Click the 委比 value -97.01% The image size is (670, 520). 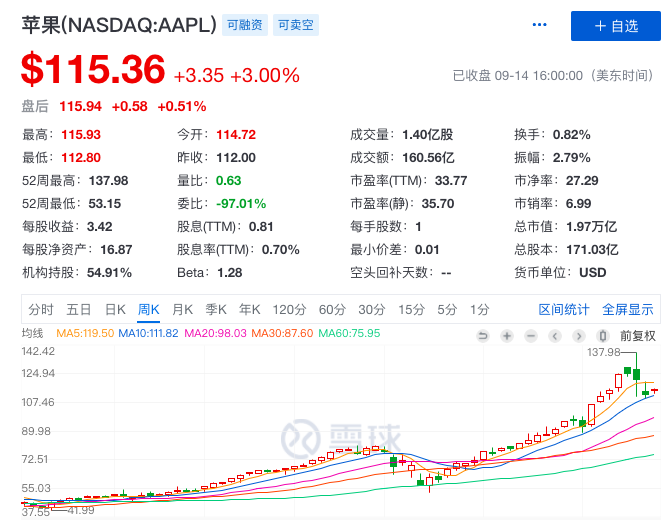[x=241, y=204]
